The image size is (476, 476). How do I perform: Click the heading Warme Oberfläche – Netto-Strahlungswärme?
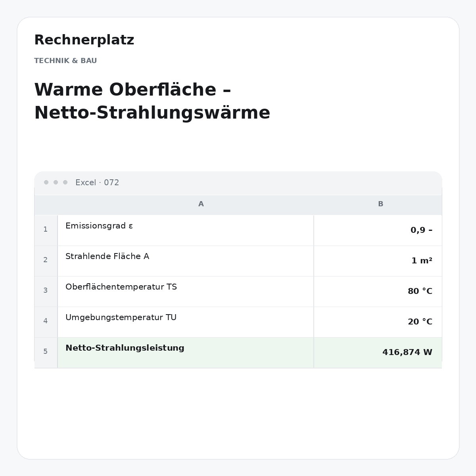(152, 101)
